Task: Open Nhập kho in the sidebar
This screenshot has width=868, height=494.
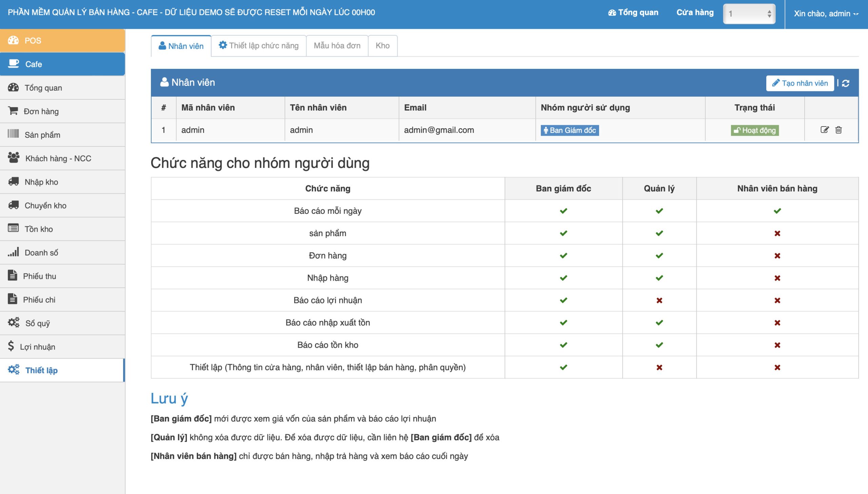Action: (x=41, y=182)
